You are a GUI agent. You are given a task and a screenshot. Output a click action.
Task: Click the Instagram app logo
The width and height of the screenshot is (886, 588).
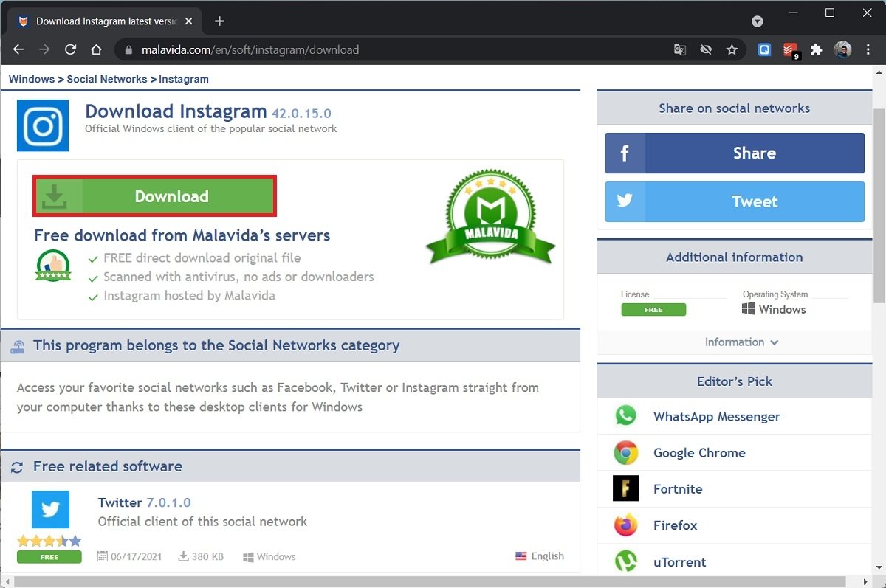[x=43, y=125]
